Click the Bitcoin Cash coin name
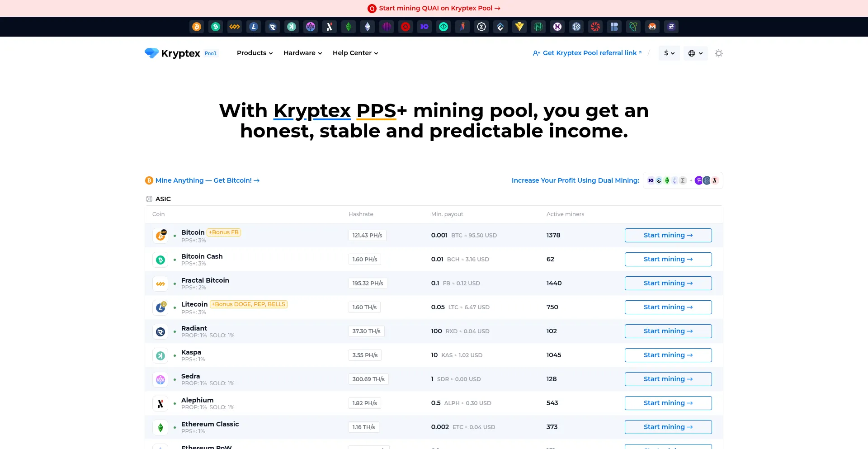 coord(202,256)
